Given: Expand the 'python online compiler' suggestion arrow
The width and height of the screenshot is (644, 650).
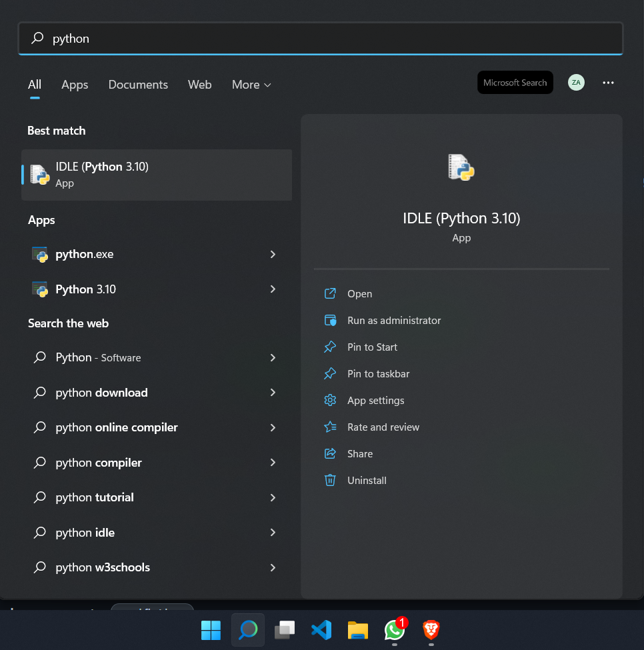Looking at the screenshot, I should 273,427.
